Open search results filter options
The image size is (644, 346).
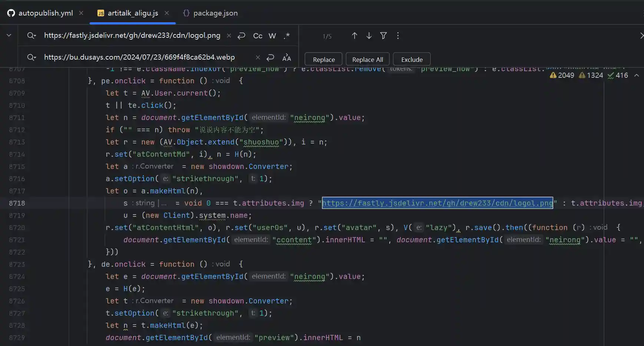click(384, 36)
